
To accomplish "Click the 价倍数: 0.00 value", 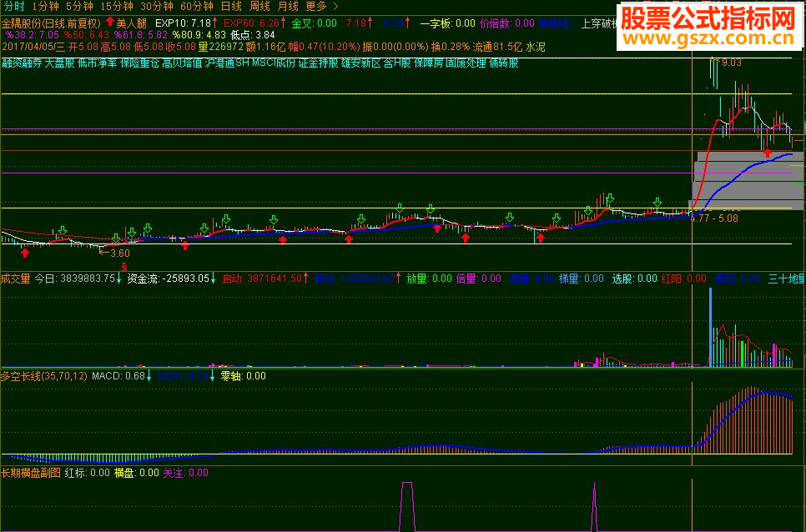I will tap(507, 23).
